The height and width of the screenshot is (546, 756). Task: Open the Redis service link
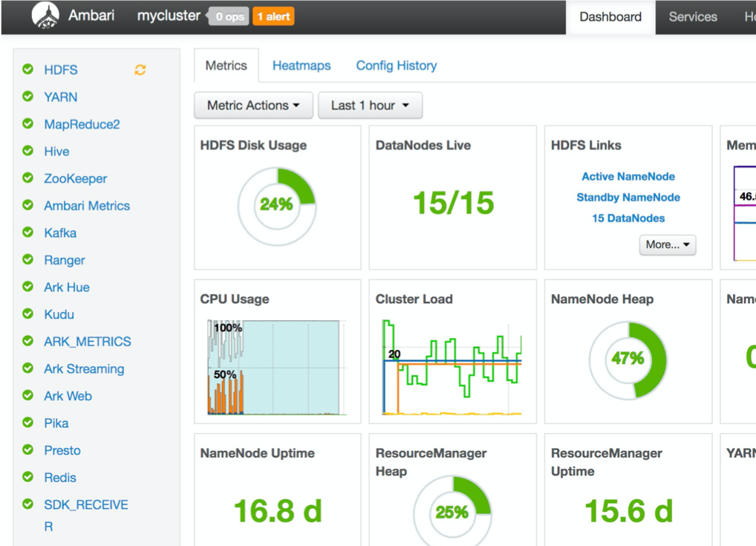coord(60,478)
